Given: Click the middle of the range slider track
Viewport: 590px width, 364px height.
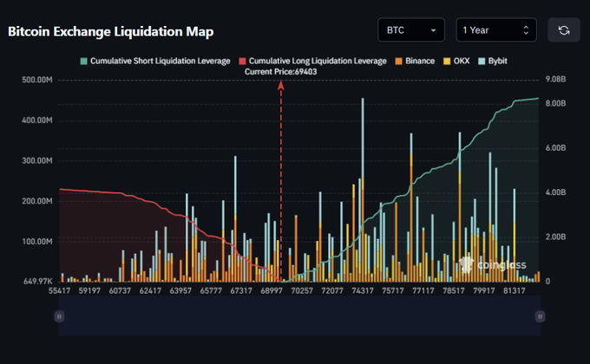Looking at the screenshot, I should (298, 317).
